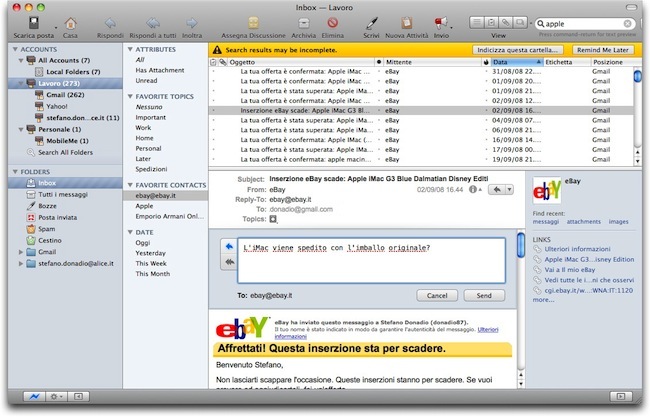This screenshot has width=650, height=417.
Task: Open the Ulteriori informazioni sidebar link
Action: tap(577, 249)
